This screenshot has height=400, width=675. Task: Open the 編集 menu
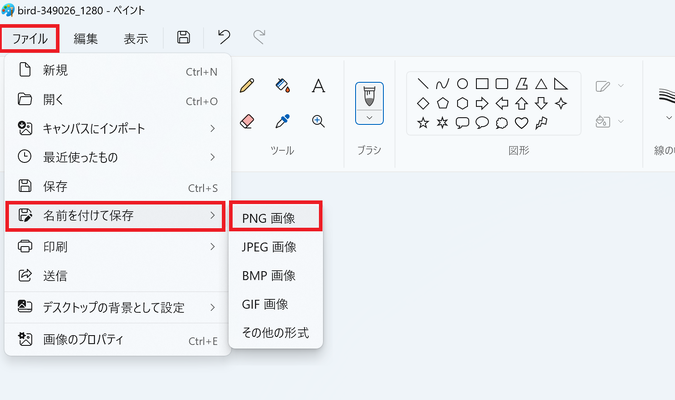click(x=86, y=38)
